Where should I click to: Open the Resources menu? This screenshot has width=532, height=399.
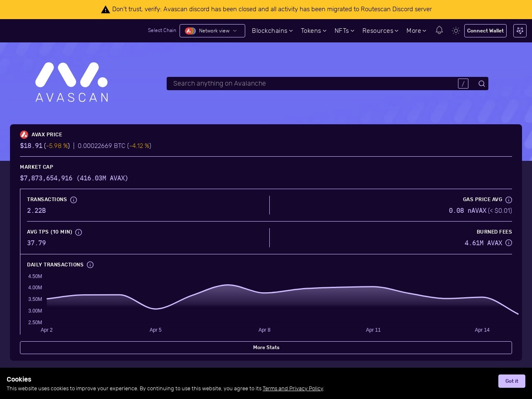380,31
